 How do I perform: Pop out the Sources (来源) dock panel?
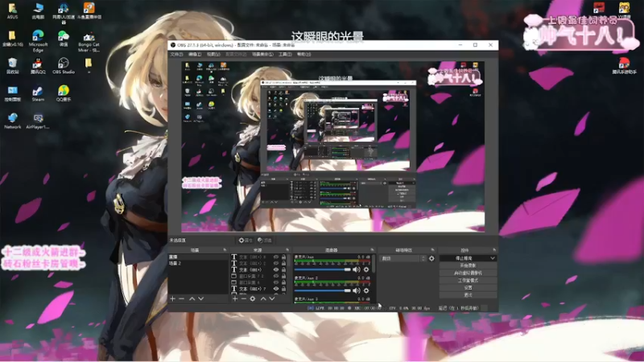pyautogui.click(x=287, y=250)
